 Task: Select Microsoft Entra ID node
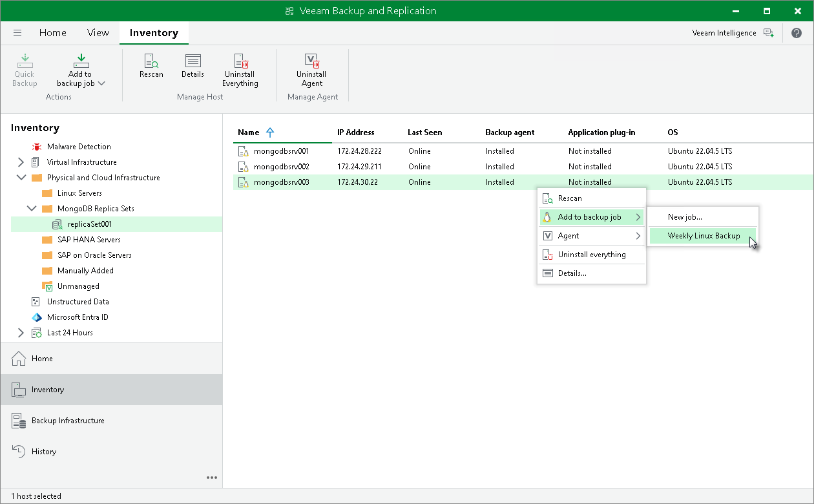point(78,317)
